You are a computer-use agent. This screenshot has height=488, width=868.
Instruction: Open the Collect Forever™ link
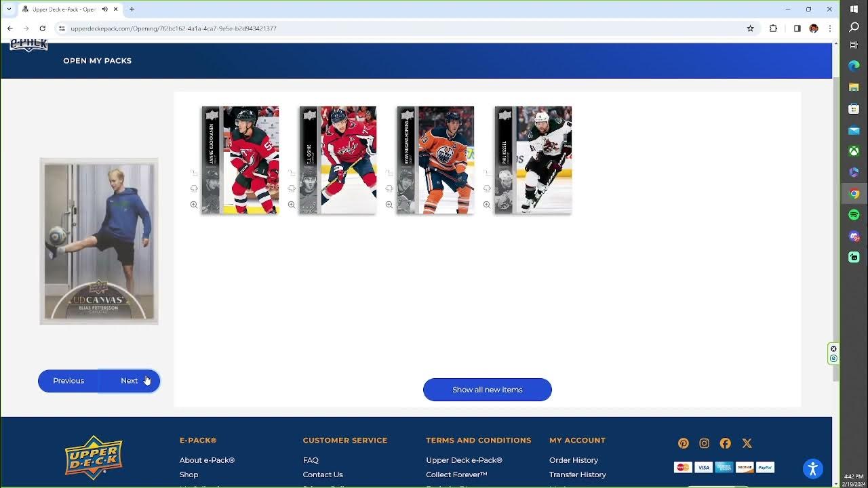[x=456, y=474]
